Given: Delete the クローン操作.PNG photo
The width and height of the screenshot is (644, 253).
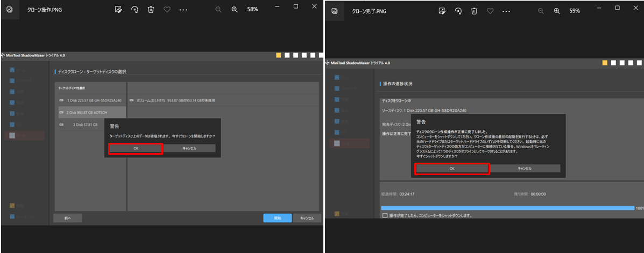Looking at the screenshot, I should (151, 10).
